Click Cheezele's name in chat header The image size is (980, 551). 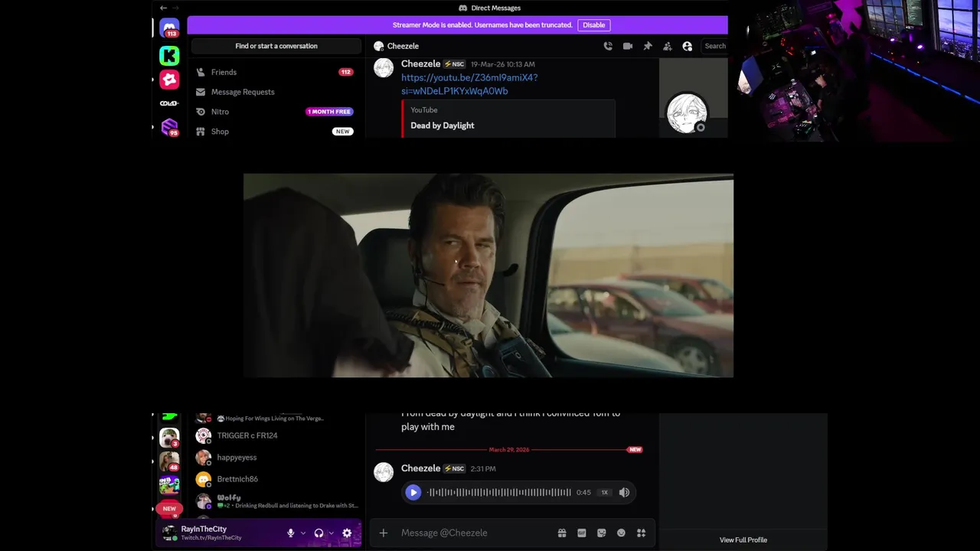(403, 46)
